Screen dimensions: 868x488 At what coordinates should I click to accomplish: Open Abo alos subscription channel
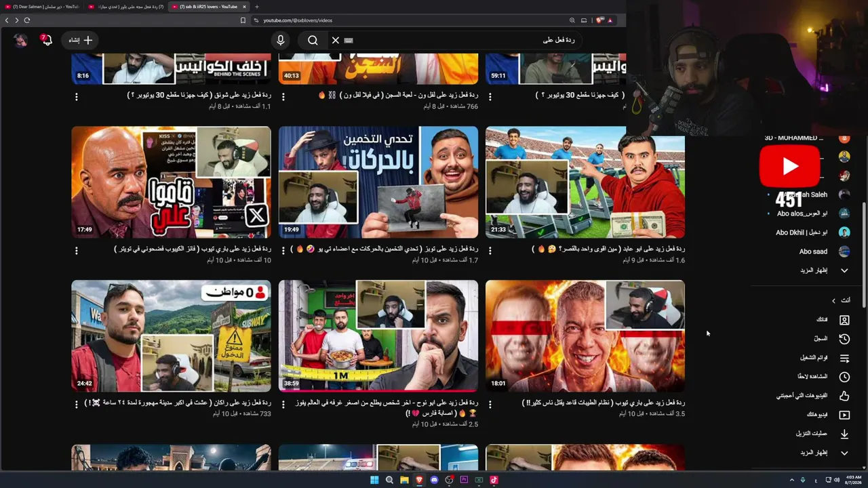(x=812, y=213)
